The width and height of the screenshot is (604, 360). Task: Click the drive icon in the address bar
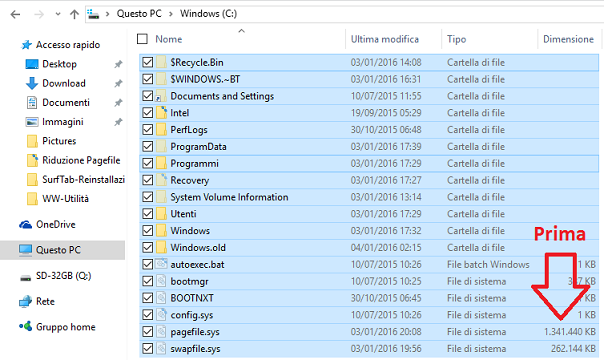pyautogui.click(x=93, y=14)
